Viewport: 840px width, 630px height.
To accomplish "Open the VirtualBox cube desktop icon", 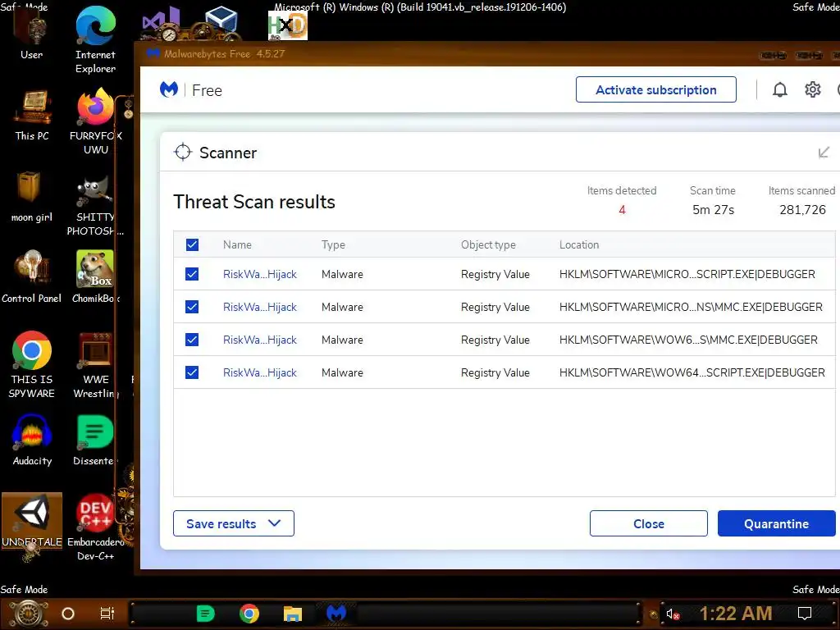I will 220,22.
